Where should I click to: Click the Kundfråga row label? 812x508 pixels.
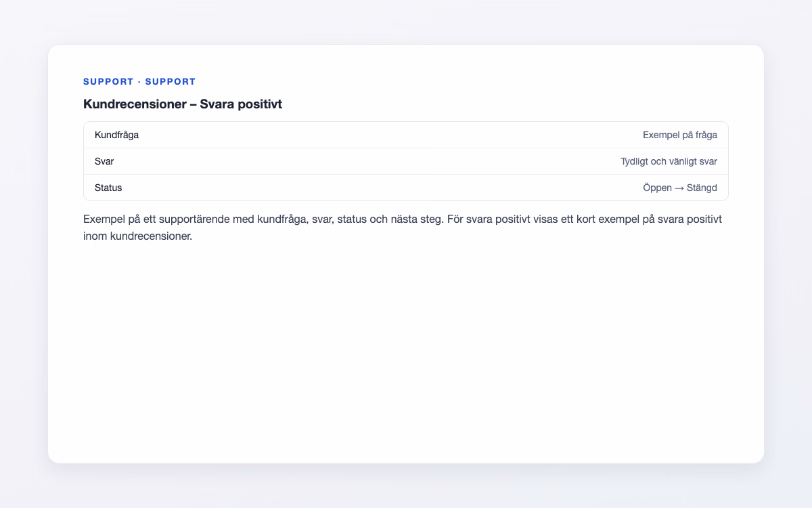coord(116,135)
